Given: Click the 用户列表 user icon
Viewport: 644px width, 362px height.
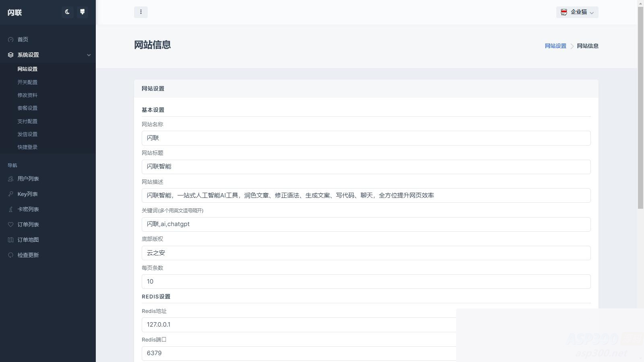Looking at the screenshot, I should tap(10, 179).
